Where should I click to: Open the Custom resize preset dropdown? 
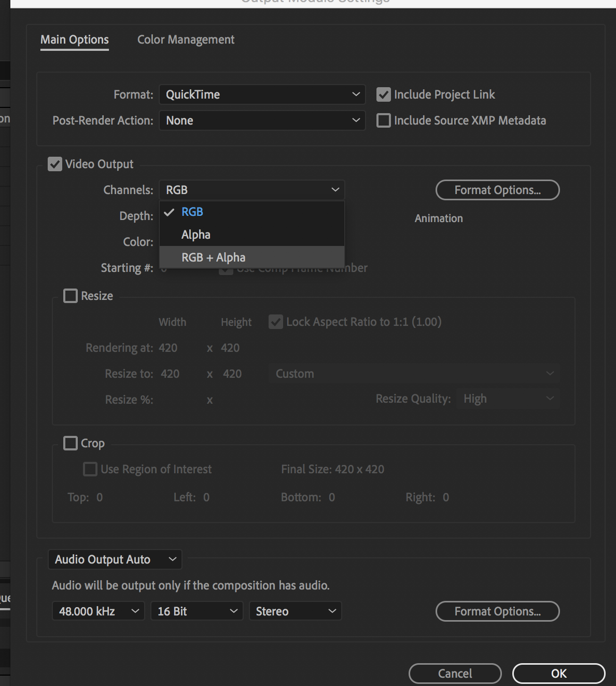pos(414,374)
